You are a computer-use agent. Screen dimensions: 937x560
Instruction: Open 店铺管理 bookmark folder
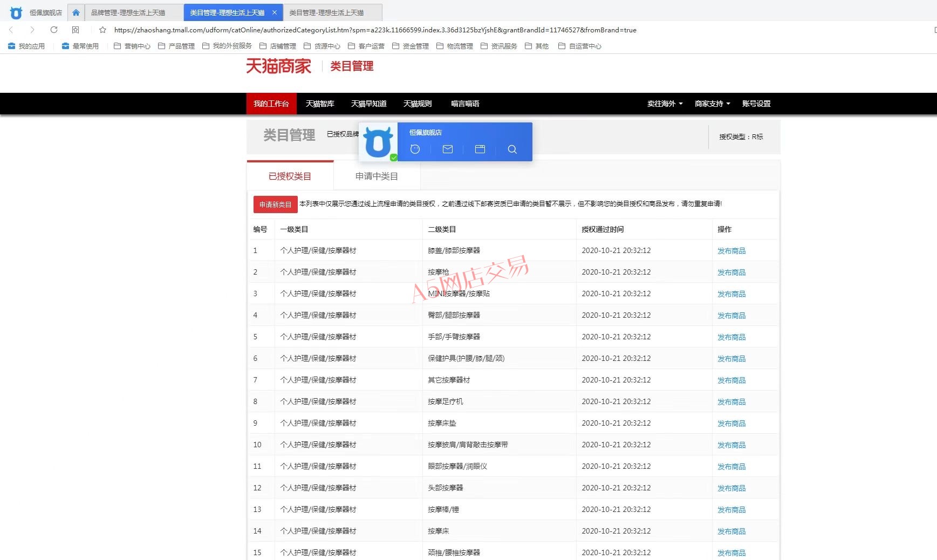[278, 46]
